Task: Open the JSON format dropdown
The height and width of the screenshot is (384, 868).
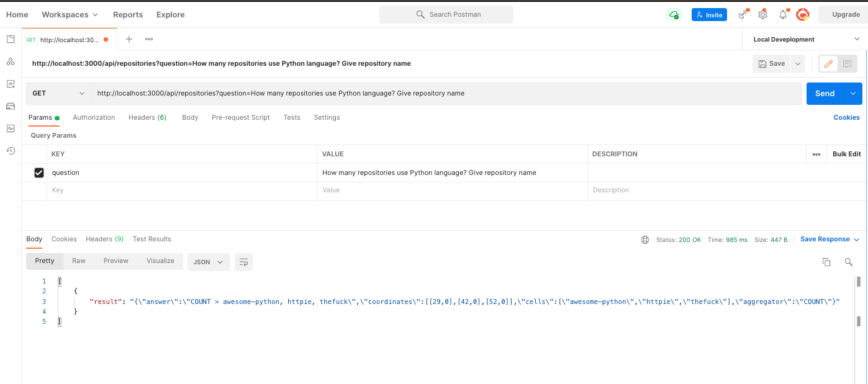Action: [x=209, y=262]
